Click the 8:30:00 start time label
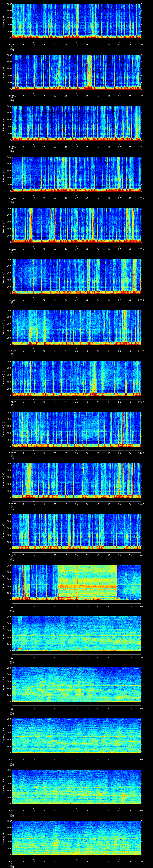This screenshot has height=868, width=153. (x=12, y=861)
